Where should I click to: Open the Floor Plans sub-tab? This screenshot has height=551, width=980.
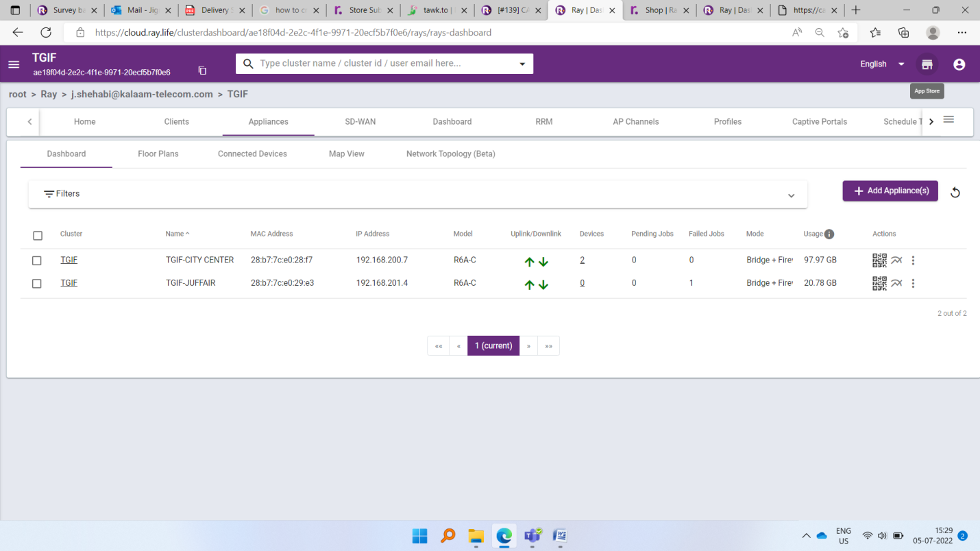coord(158,154)
